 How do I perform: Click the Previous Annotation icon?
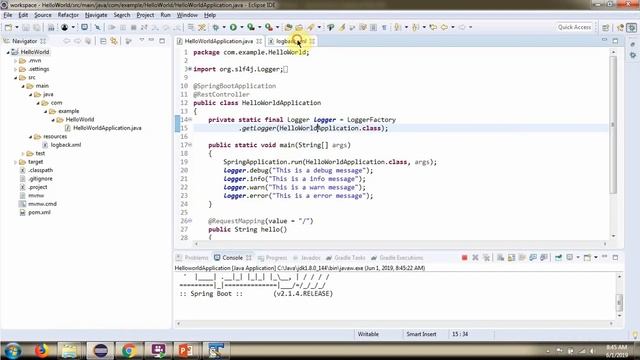(x=416, y=27)
